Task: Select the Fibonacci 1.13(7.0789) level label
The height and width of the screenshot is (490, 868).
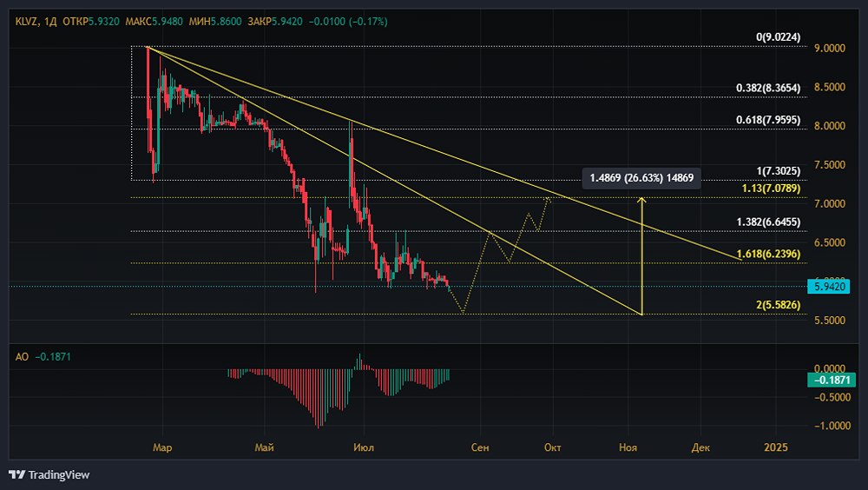Action: point(771,189)
